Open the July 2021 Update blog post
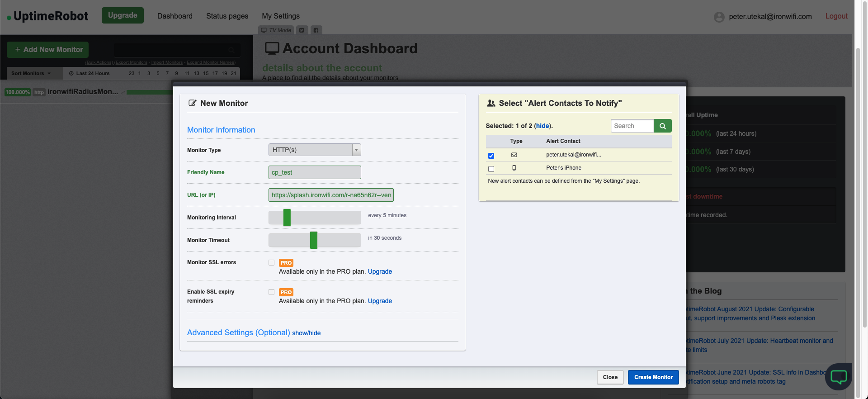868x399 pixels. tap(759, 345)
